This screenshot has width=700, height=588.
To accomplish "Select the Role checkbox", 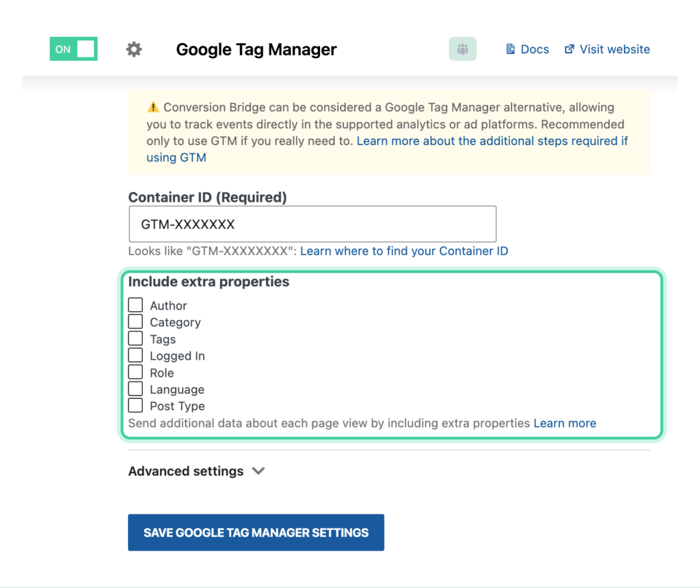I will point(136,372).
